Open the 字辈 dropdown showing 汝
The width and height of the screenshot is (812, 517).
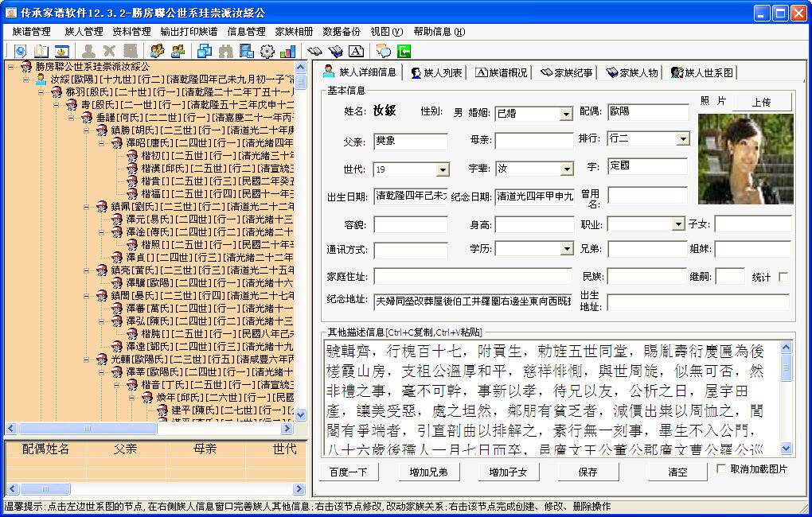click(x=567, y=169)
